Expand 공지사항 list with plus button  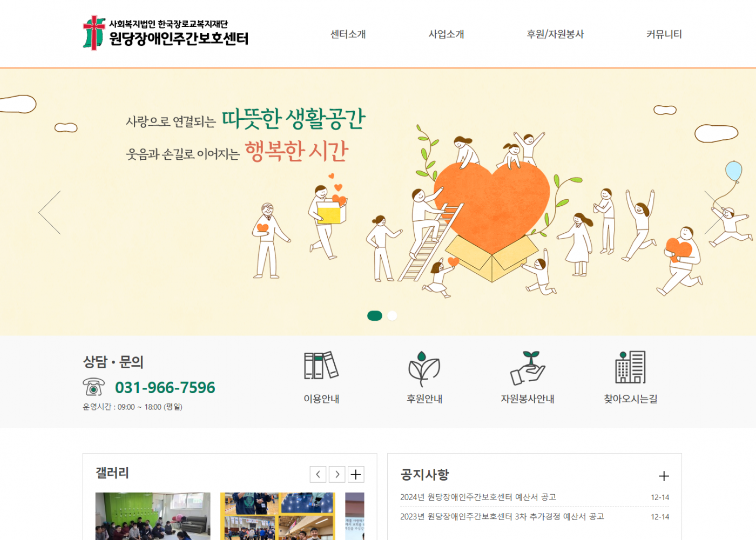click(664, 476)
